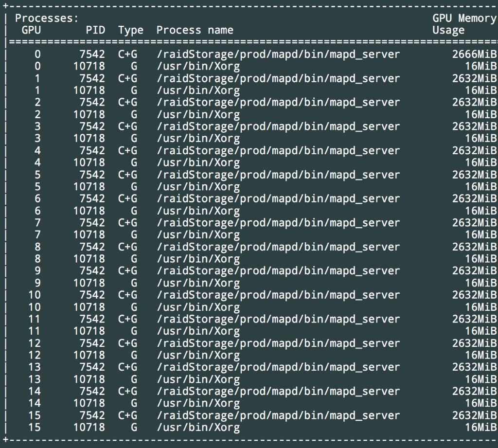Select the mapd_server path on GPU 5
Image resolution: width=498 pixels, height=448 pixels.
tap(277, 174)
